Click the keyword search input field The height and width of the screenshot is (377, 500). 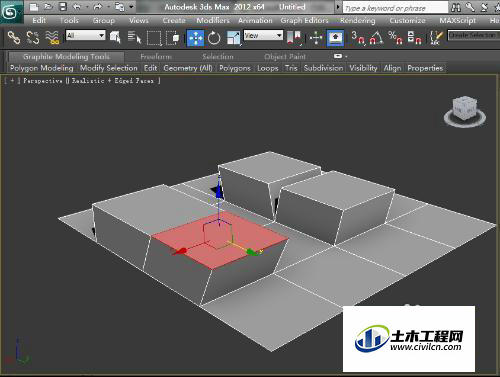coord(395,8)
